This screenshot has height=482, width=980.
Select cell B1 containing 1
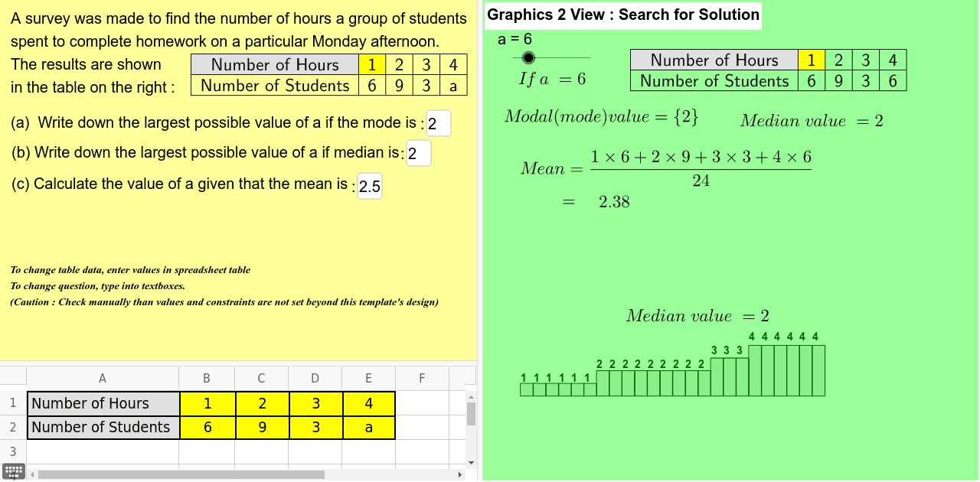click(207, 403)
